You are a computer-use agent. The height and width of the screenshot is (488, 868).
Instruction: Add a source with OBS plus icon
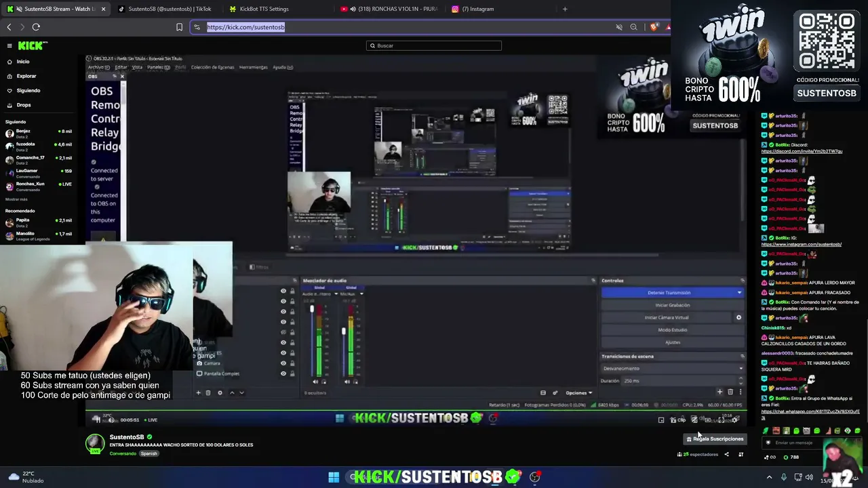point(198,392)
